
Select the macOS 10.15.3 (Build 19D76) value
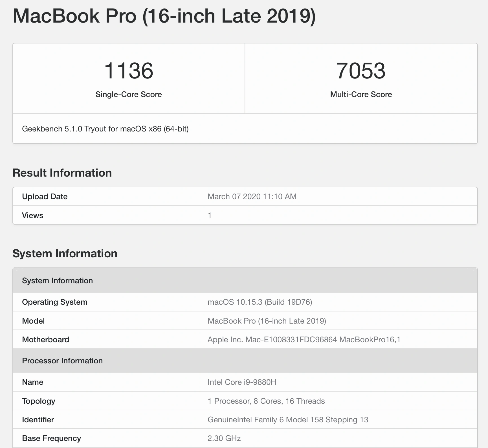click(x=260, y=302)
